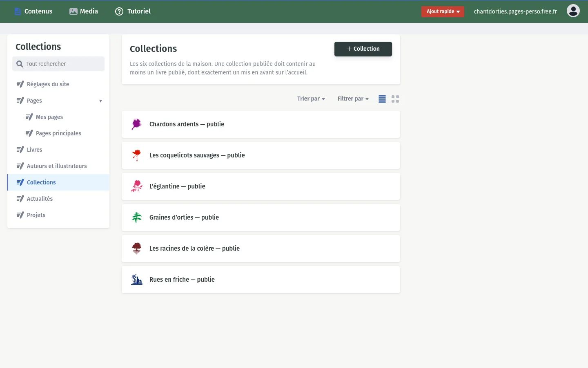Open the Tutoriel menu
The height and width of the screenshot is (368, 588).
(x=133, y=11)
